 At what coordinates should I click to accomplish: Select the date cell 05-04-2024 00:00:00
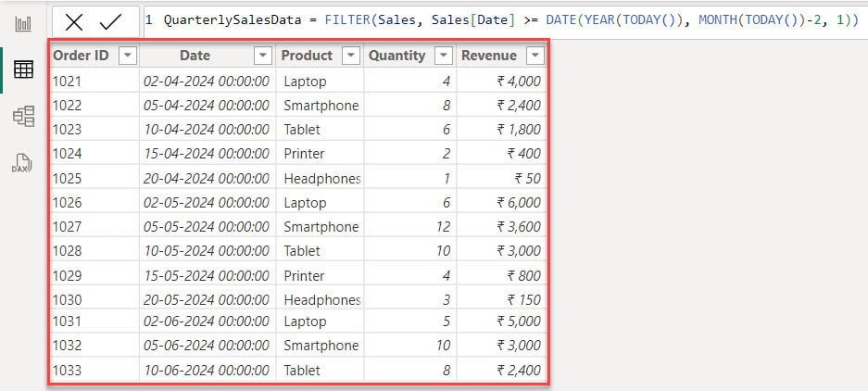pos(207,106)
